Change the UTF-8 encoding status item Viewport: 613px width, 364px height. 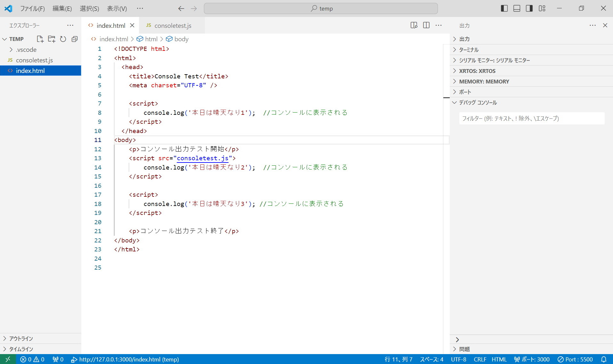point(459,359)
